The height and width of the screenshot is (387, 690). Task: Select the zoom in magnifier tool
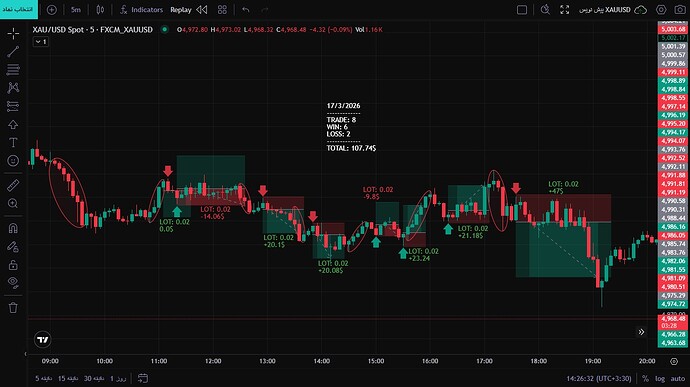(x=13, y=203)
